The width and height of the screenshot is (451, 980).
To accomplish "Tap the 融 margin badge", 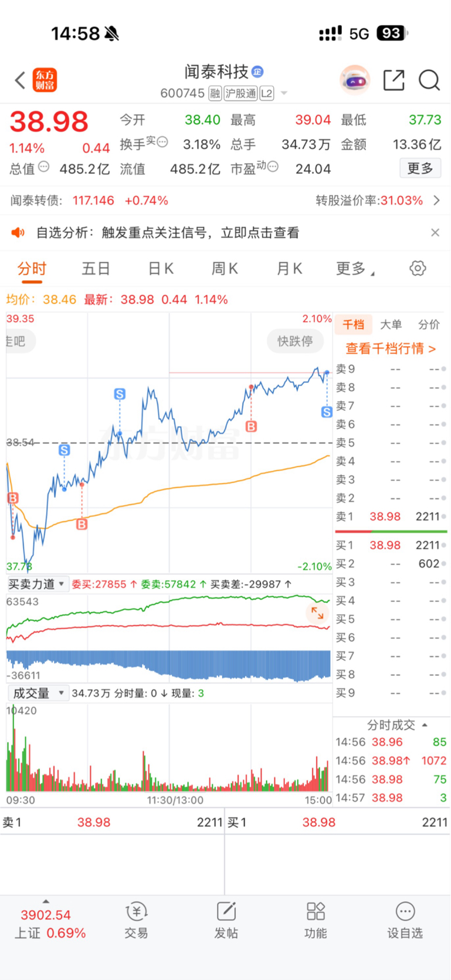I will (x=215, y=93).
